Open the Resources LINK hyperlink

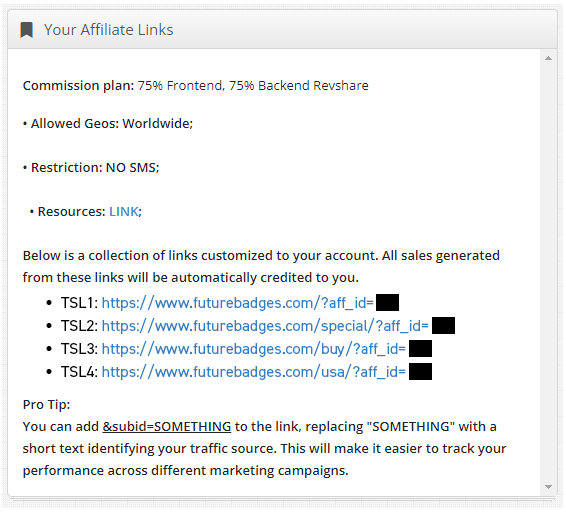coord(124,212)
